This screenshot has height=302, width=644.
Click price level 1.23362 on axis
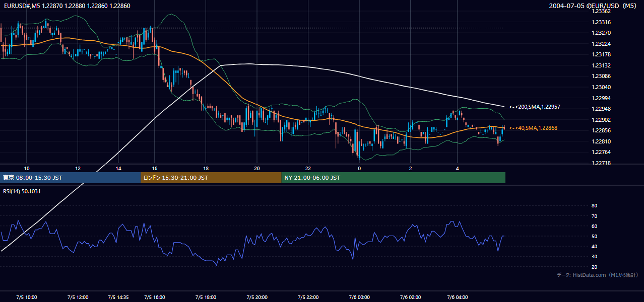(601, 11)
